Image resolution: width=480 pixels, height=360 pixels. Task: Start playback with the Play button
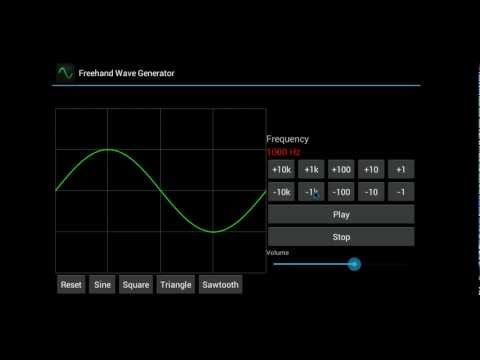tap(341, 214)
